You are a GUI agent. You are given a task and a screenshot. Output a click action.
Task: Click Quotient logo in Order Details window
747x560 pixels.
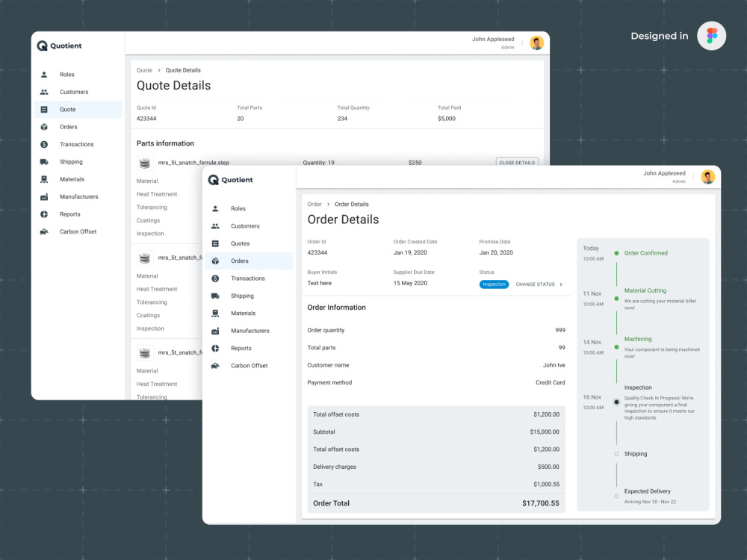pos(231,180)
